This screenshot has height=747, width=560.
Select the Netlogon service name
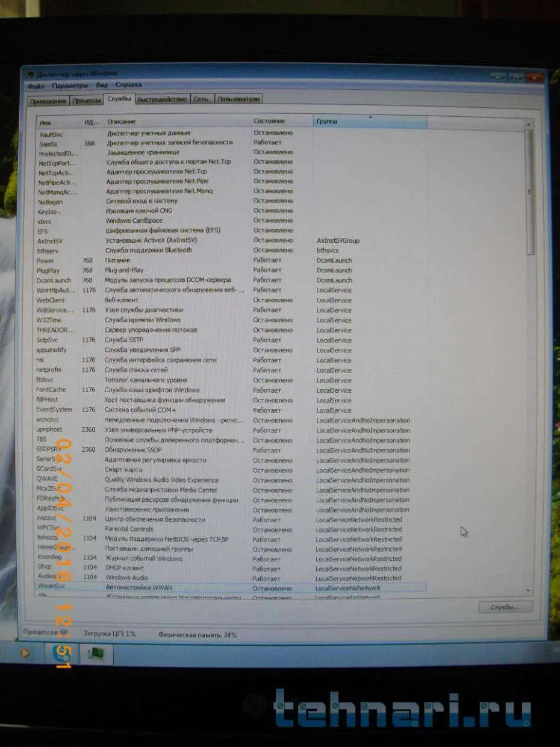pyautogui.click(x=51, y=202)
